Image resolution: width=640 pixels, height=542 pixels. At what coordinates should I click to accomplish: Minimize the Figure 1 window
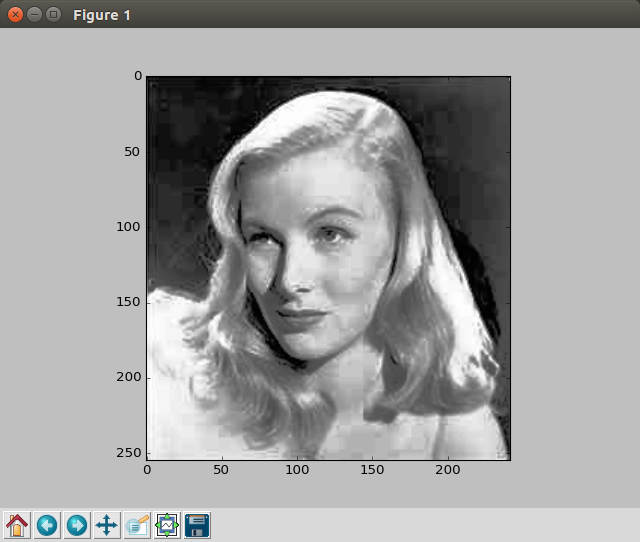(34, 15)
